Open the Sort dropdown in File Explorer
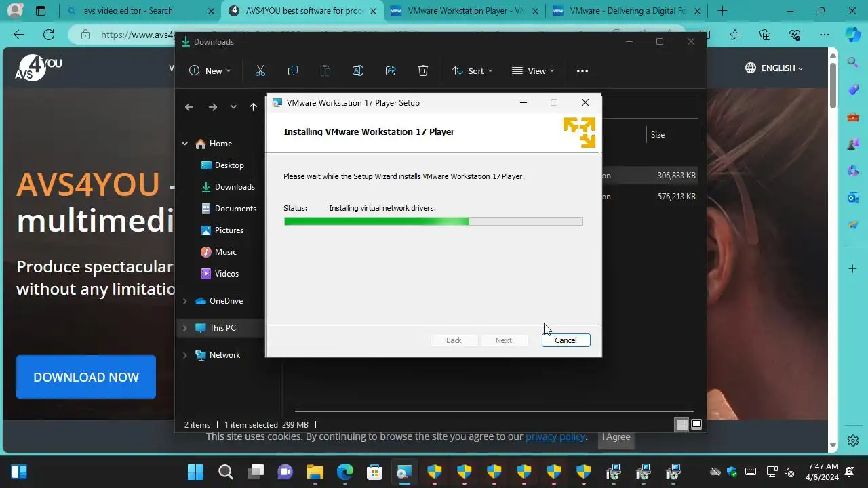The height and width of the screenshot is (488, 868). (473, 70)
